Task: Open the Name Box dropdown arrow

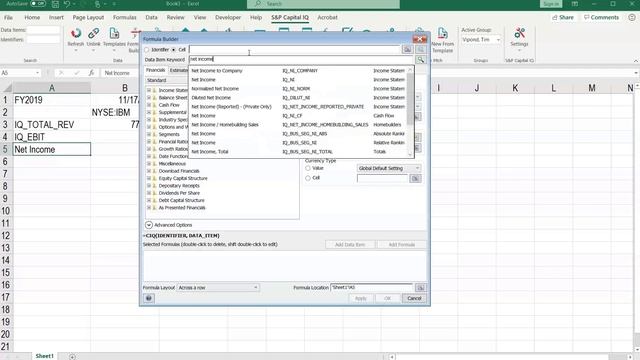Action: [37, 73]
